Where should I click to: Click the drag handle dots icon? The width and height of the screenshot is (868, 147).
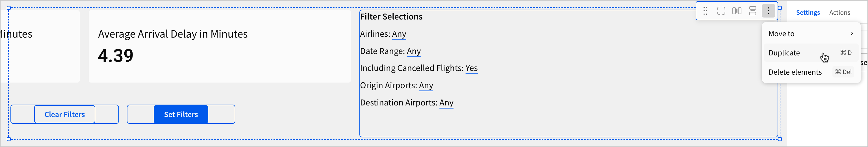tap(705, 11)
